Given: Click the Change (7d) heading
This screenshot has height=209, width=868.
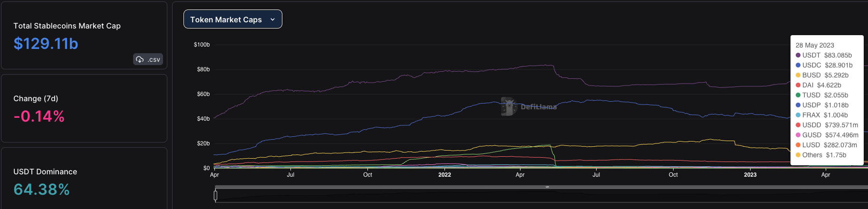Looking at the screenshot, I should pos(36,98).
